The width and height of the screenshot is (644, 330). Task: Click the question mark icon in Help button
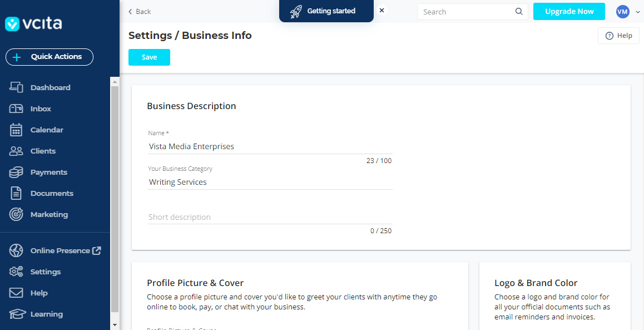(610, 36)
